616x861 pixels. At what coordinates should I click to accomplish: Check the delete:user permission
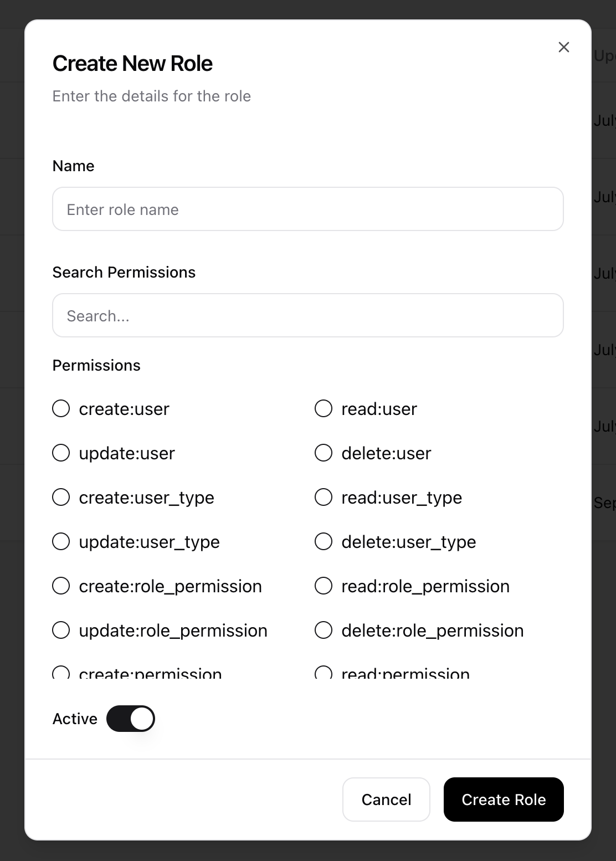point(324,453)
